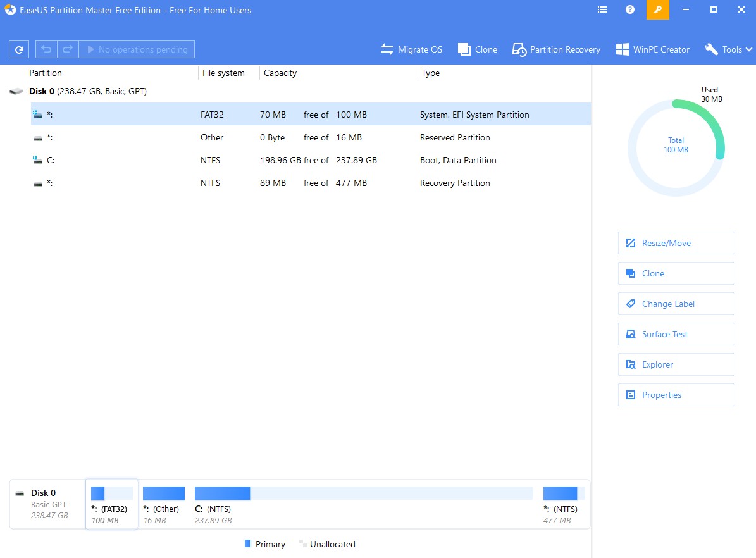Image resolution: width=756 pixels, height=558 pixels.
Task: Click the undo arrow icon
Action: click(x=46, y=49)
